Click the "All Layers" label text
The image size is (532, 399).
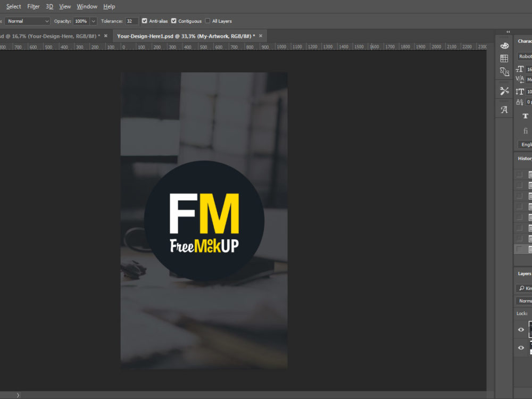[222, 21]
